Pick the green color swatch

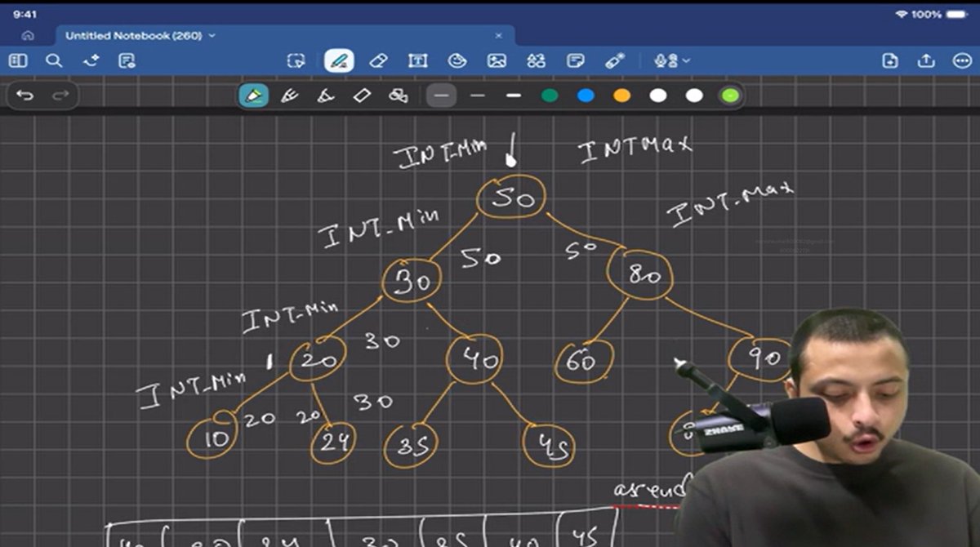tap(548, 96)
